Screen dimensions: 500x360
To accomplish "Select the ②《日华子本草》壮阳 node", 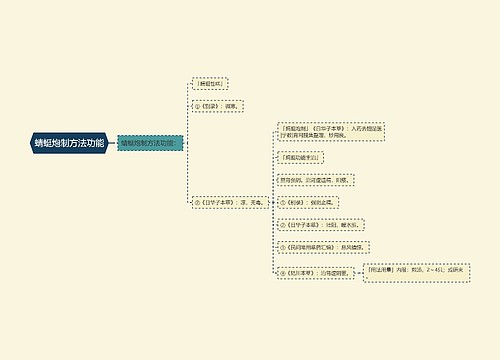I will tap(321, 225).
